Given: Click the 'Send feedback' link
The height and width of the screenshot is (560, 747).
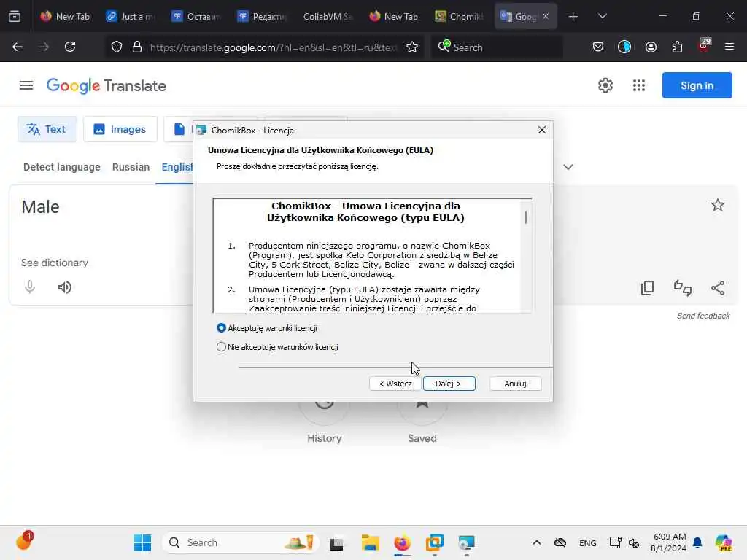Looking at the screenshot, I should (x=703, y=316).
